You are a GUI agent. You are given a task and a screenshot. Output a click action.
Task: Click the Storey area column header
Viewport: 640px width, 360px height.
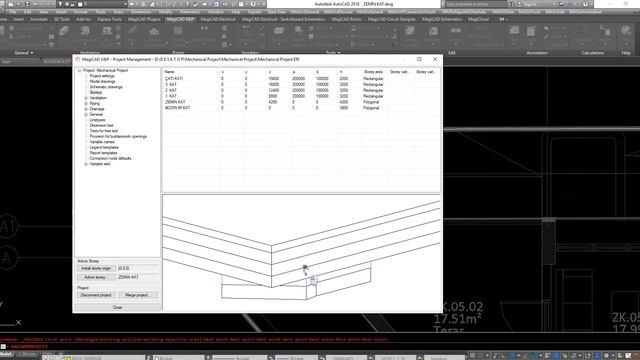374,72
